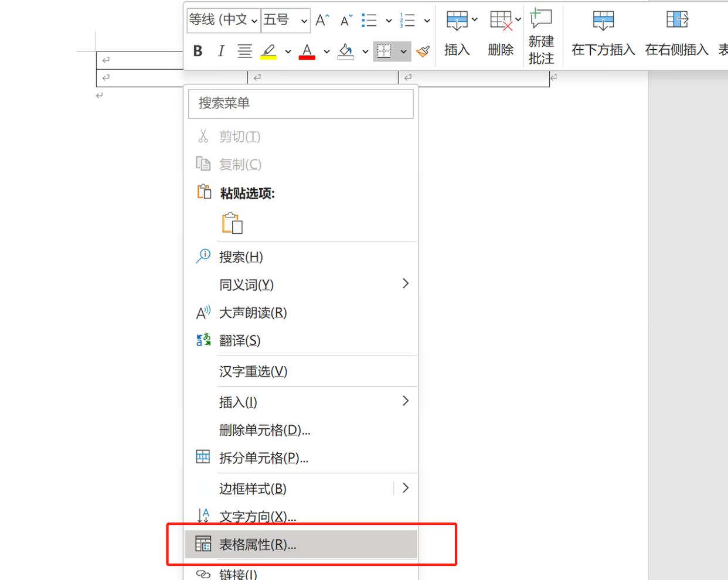Click the 大声朗读 Read Aloud speaker icon
Viewport: 728px width, 580px height.
(202, 312)
